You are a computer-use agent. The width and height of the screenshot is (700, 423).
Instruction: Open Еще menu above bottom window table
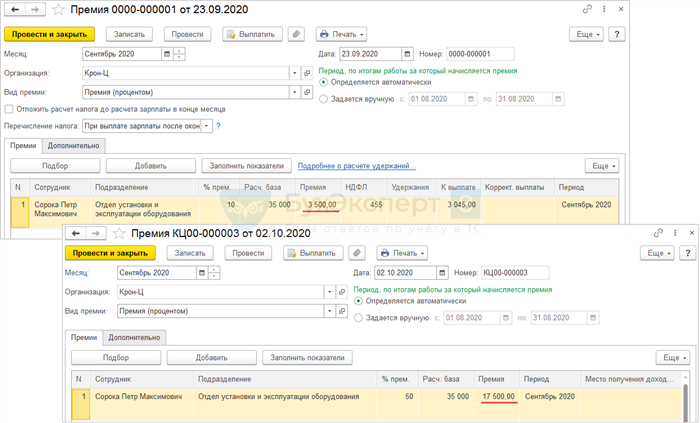(673, 358)
